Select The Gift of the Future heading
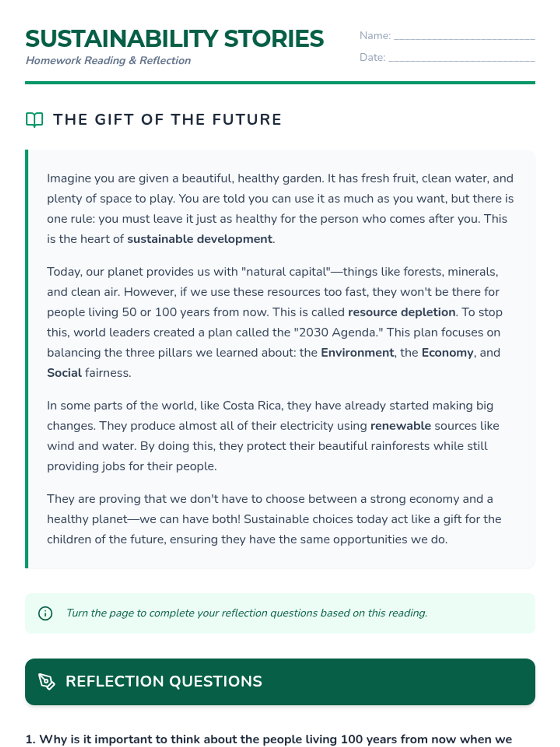The image size is (560, 747). point(168,120)
